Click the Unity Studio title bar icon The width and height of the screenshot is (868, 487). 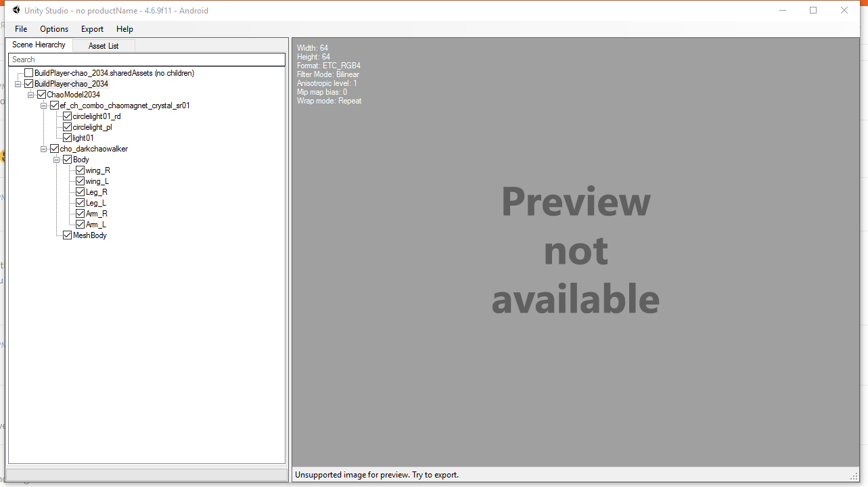(16, 10)
